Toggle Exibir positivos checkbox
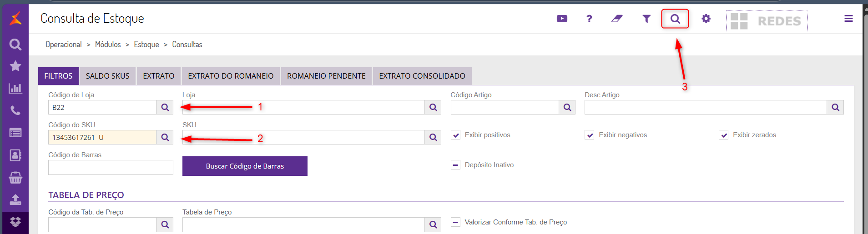The height and width of the screenshot is (234, 868). 456,135
